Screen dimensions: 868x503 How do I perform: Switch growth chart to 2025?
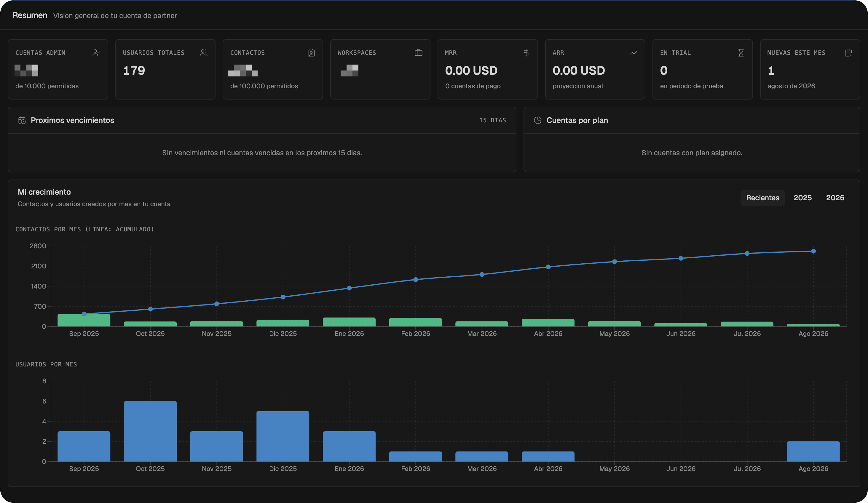pyautogui.click(x=802, y=198)
